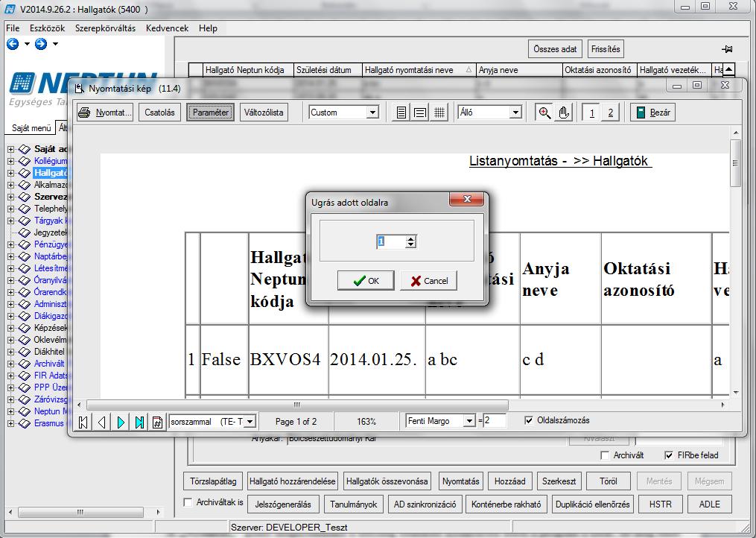Image resolution: width=756 pixels, height=538 pixels.
Task: Click the left tree panel horizontal scrollbar
Action: [x=80, y=512]
